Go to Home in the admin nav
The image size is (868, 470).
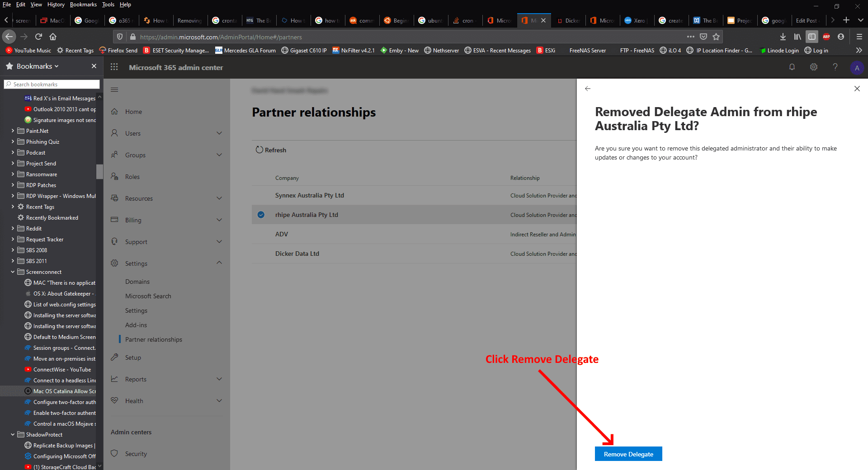coord(133,112)
